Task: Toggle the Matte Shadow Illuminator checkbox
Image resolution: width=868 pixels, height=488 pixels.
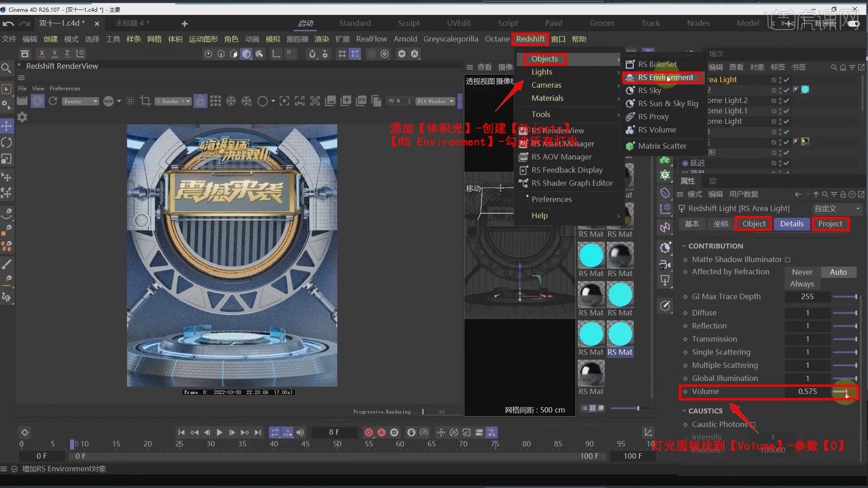Action: [788, 260]
